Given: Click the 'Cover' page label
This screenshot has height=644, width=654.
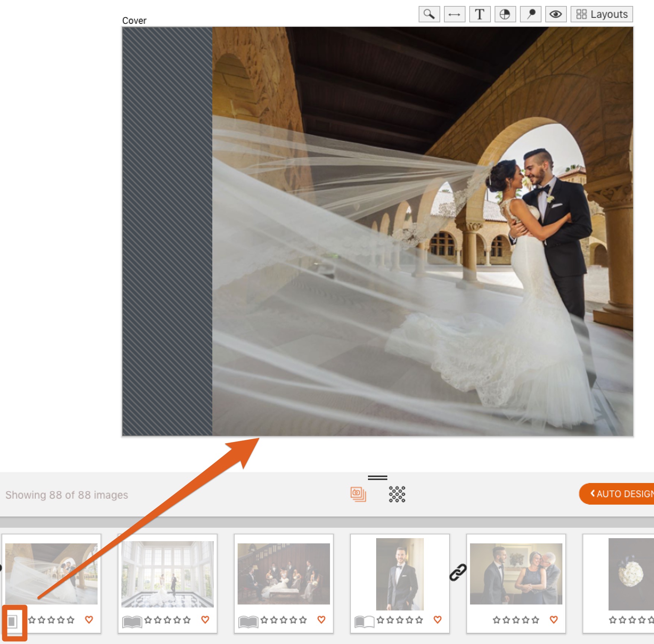Looking at the screenshot, I should click(134, 20).
